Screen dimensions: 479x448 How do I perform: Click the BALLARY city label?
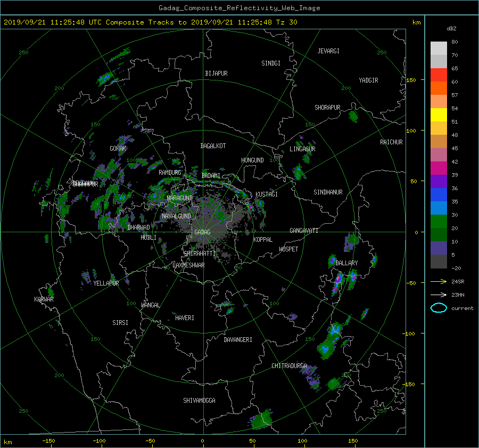[x=346, y=263]
